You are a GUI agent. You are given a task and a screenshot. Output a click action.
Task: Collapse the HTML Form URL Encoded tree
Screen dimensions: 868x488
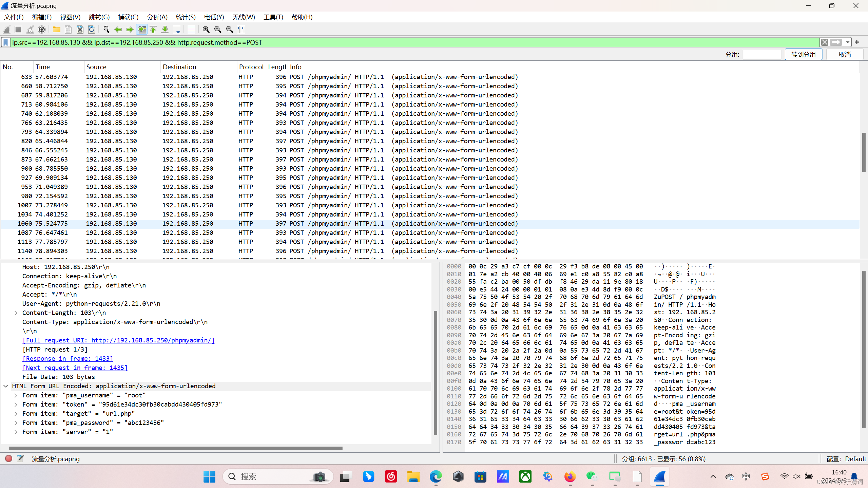tap(6, 386)
